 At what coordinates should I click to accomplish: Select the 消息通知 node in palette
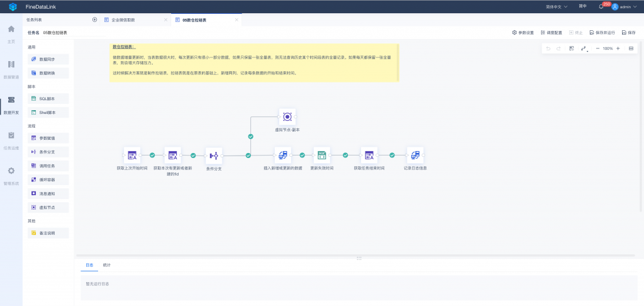[x=48, y=193]
